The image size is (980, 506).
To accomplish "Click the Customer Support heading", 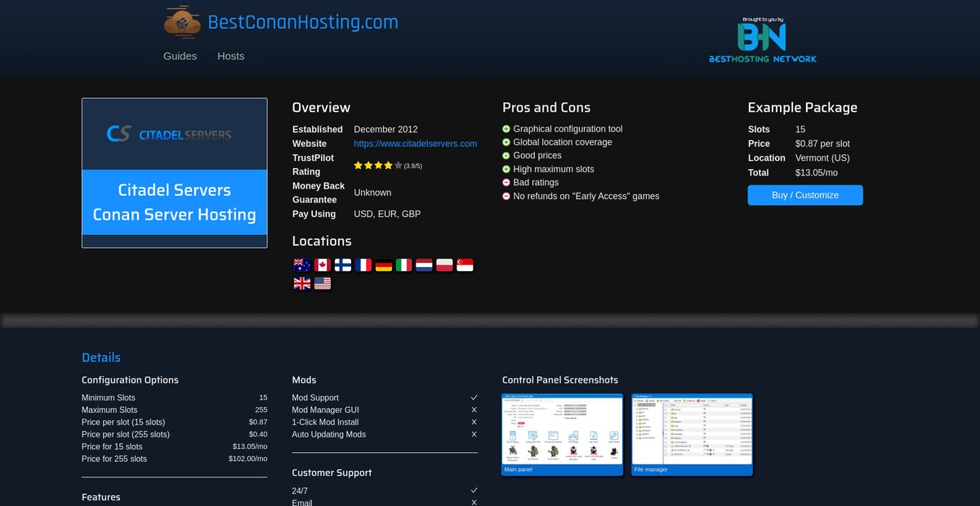I will click(x=332, y=473).
